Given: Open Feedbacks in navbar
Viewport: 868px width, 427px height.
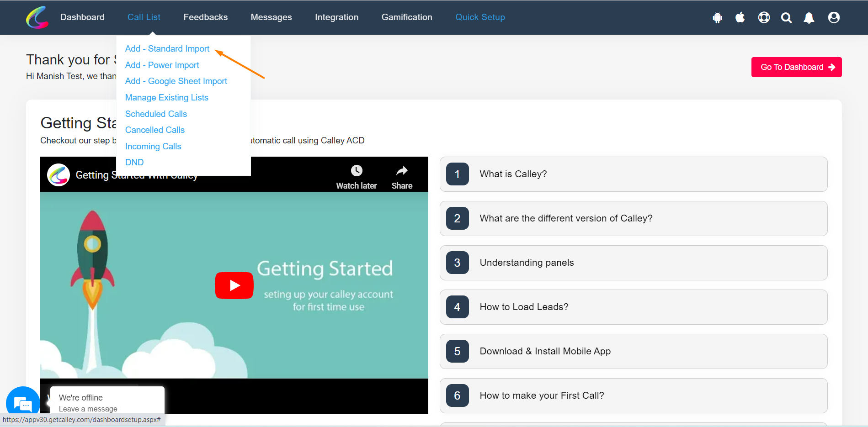Looking at the screenshot, I should point(206,17).
